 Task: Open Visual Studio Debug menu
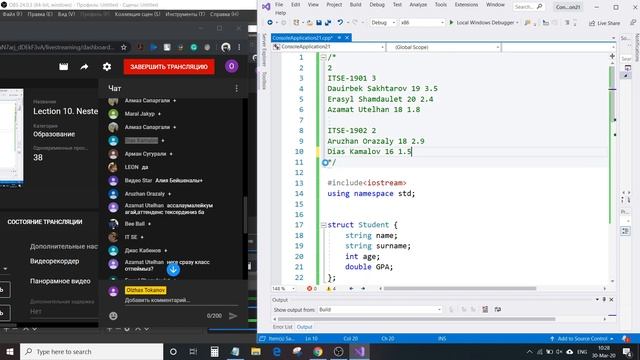point(377,5)
